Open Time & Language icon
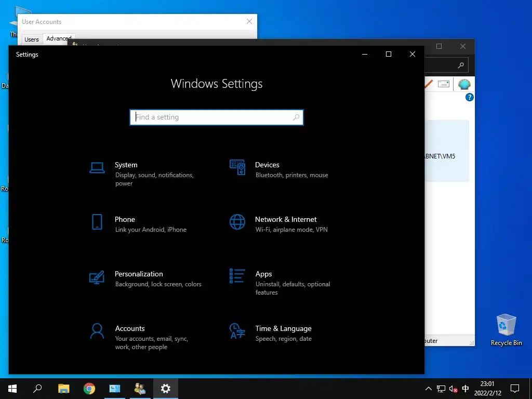 [237, 331]
